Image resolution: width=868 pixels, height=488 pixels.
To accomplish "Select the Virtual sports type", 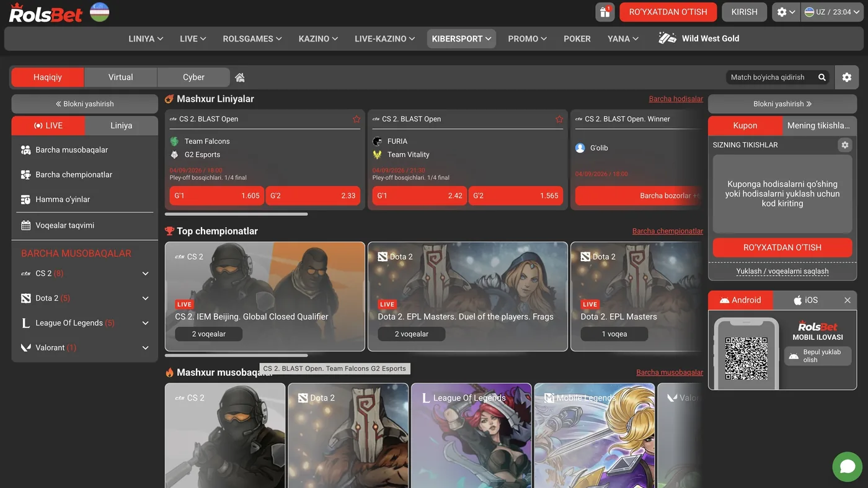I will coord(121,78).
